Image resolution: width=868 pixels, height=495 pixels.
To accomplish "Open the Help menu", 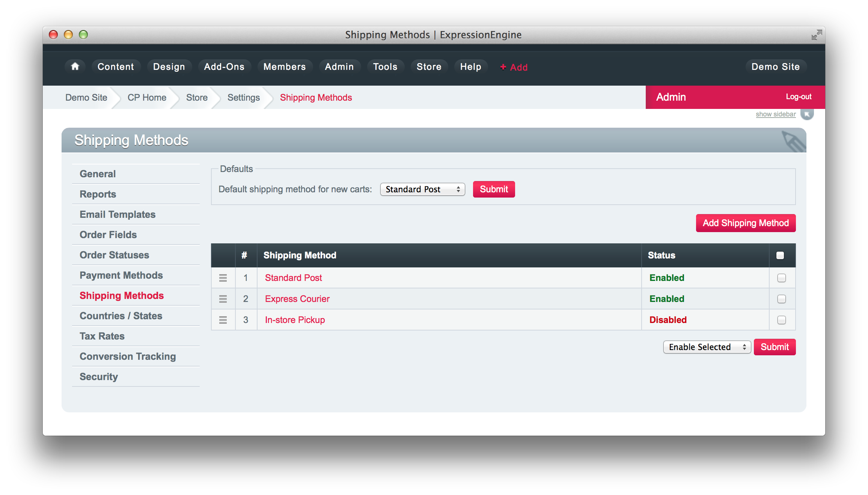I will 471,67.
